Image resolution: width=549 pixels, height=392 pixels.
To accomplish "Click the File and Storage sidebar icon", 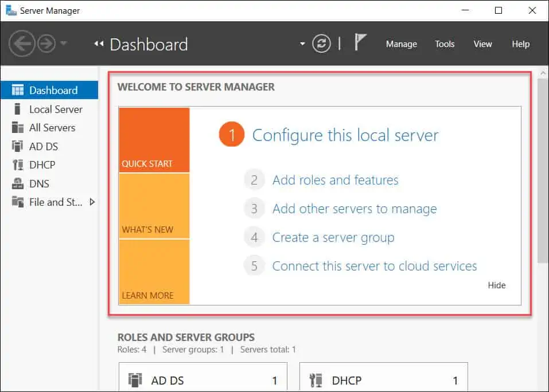I will click(18, 202).
